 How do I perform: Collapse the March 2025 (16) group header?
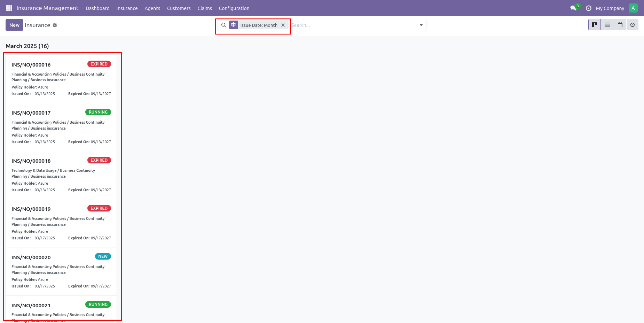[x=27, y=46]
